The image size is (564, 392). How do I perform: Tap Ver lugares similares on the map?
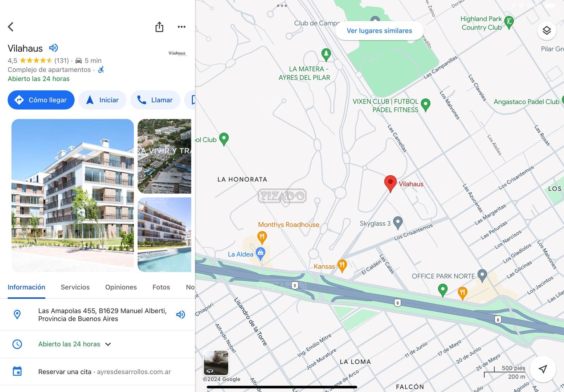(379, 31)
